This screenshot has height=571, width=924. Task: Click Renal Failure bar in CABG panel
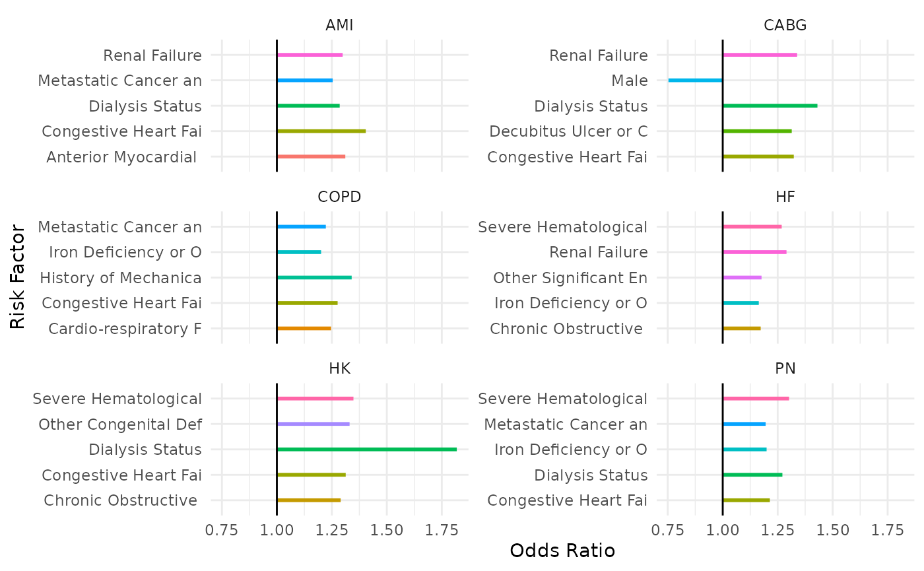tap(760, 55)
